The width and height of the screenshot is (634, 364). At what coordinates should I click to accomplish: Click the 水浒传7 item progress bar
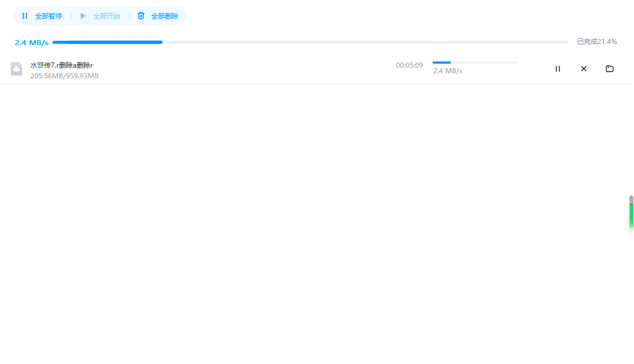475,63
